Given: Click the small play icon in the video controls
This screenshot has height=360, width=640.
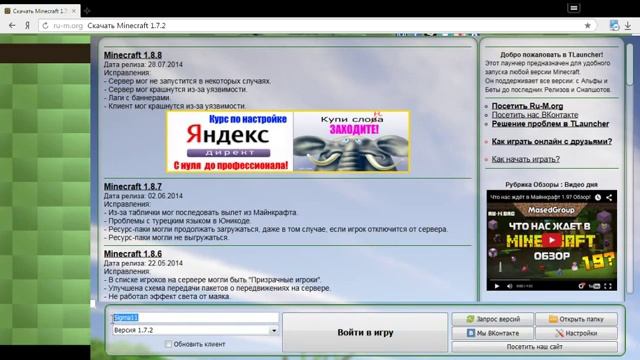Looking at the screenshot, I should 497,286.
